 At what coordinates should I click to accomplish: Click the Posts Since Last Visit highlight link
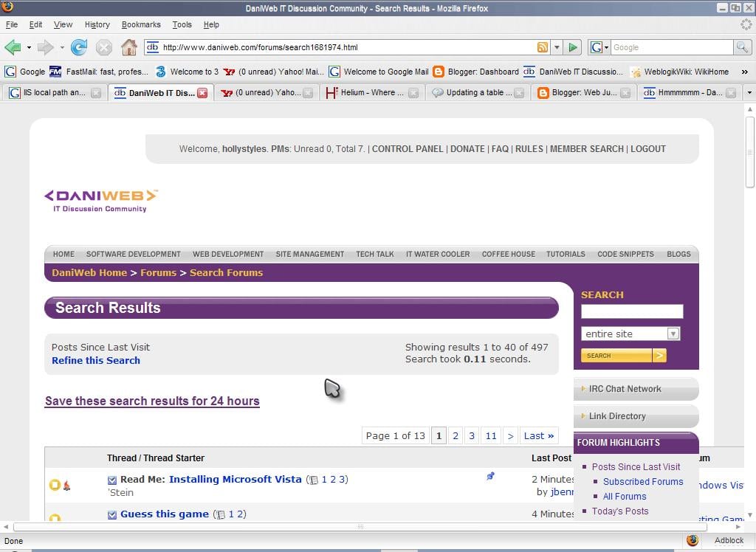pyautogui.click(x=636, y=466)
